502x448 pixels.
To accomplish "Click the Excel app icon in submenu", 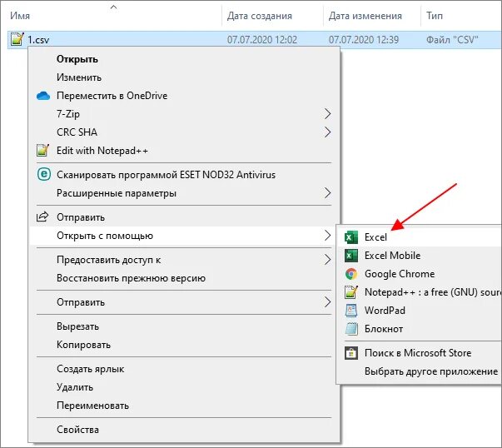I will (x=350, y=237).
